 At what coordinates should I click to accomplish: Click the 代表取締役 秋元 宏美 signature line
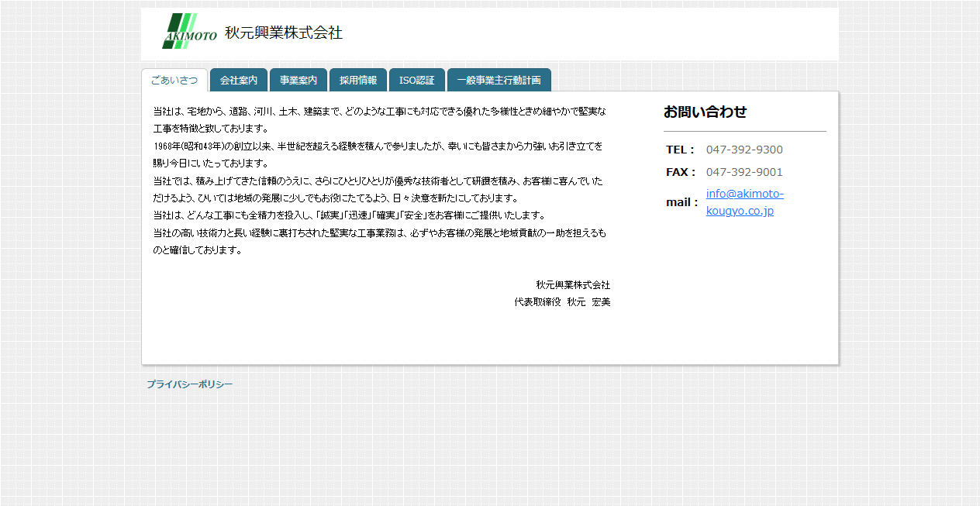pyautogui.click(x=561, y=301)
